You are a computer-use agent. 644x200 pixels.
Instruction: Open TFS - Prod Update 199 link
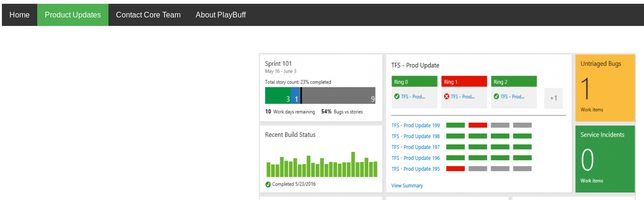(x=415, y=125)
